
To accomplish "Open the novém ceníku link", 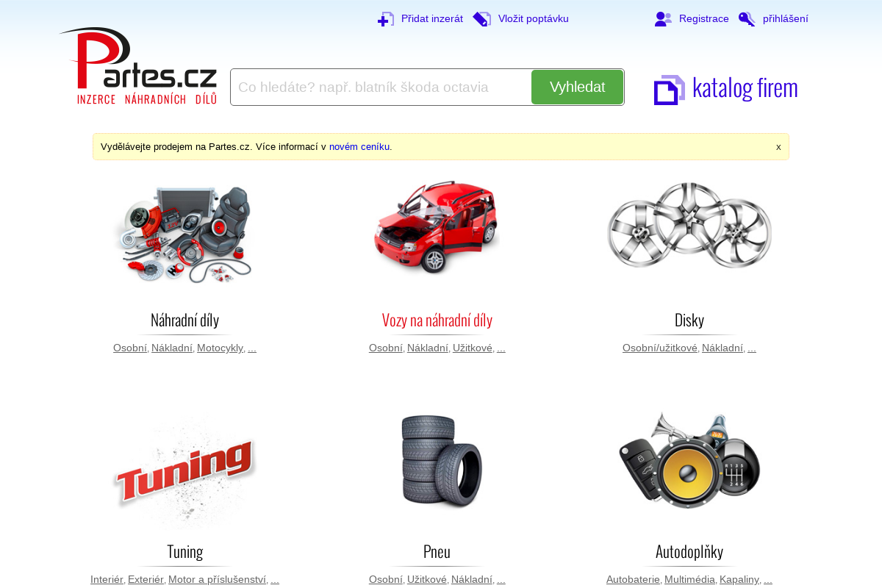I will coord(360,147).
